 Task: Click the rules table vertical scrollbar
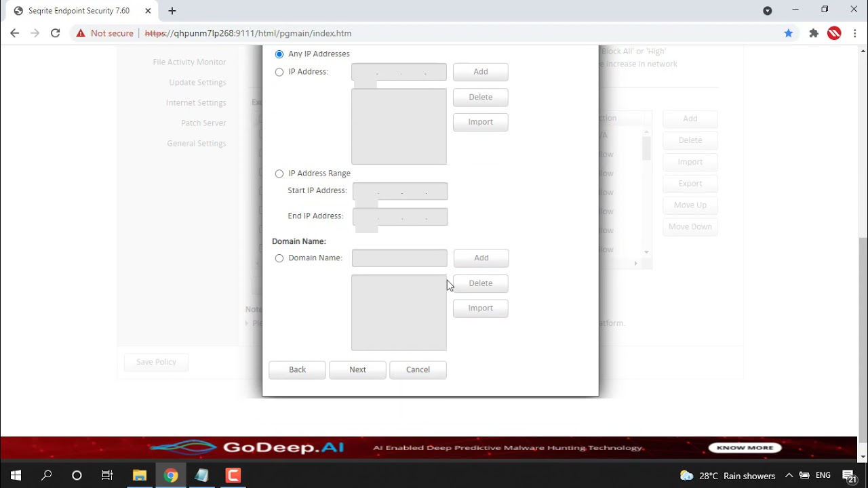646,148
